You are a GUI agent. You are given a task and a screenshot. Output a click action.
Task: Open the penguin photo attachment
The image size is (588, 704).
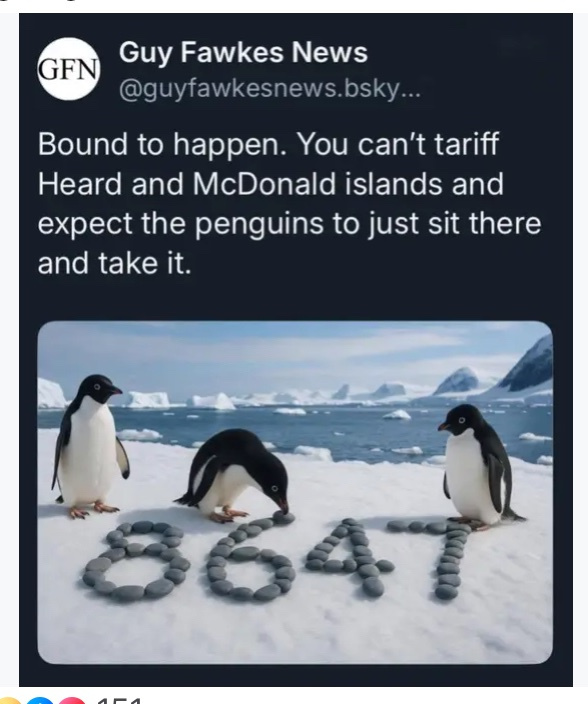(295, 493)
